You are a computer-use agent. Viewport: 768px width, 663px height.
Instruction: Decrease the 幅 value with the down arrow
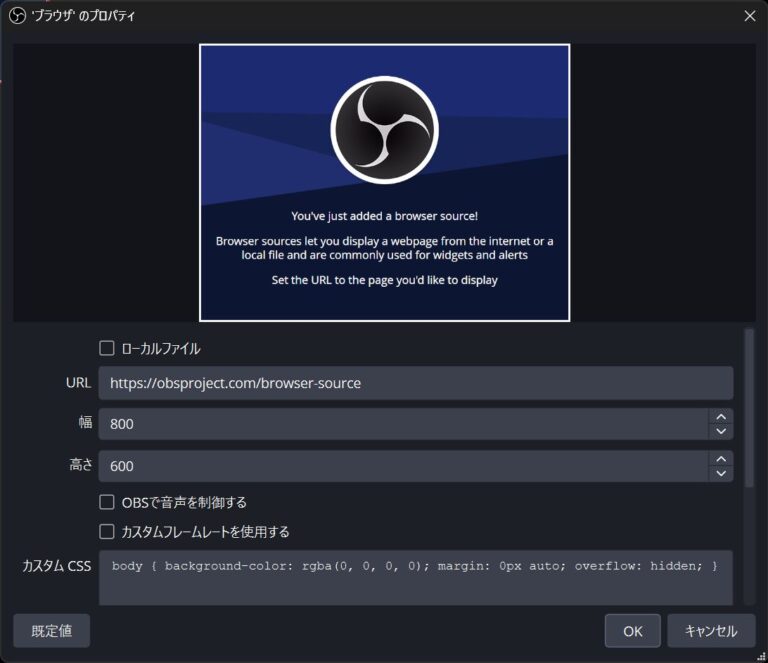(x=720, y=431)
